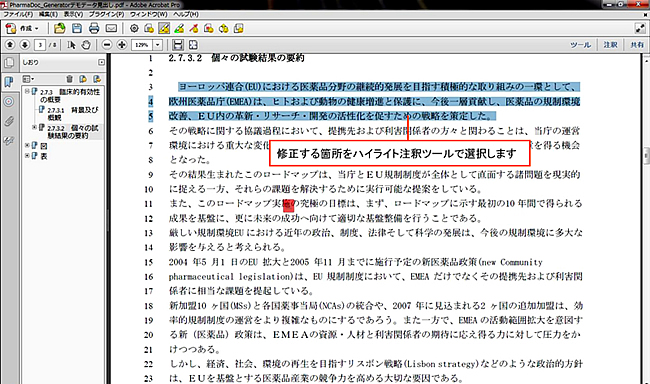Select the red strikethrough markup tool
The image size is (650, 384).
pos(194,29)
